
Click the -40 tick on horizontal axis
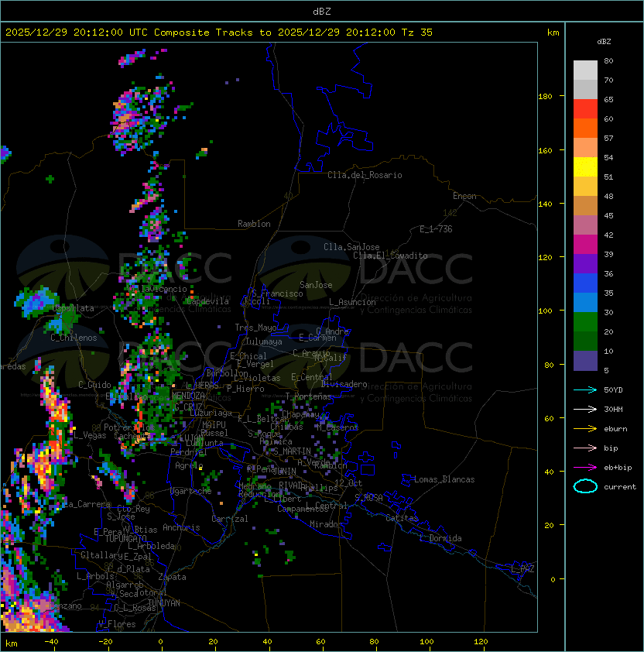(x=51, y=642)
